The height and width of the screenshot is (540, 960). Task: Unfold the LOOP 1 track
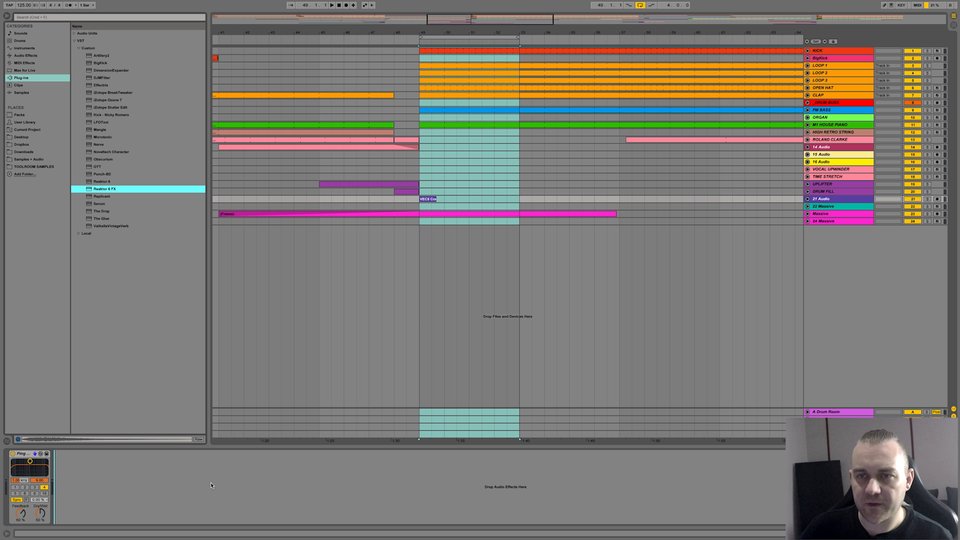pos(808,66)
